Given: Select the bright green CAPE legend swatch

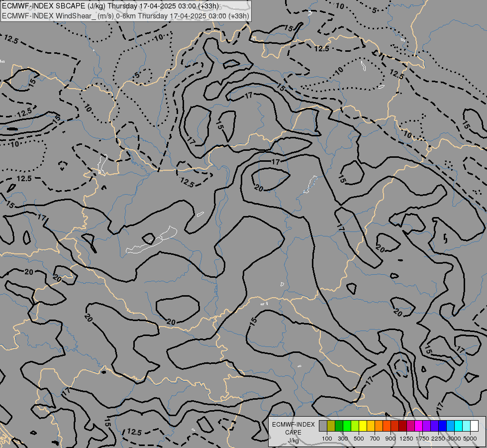Looking at the screenshot, I should click(x=347, y=426).
